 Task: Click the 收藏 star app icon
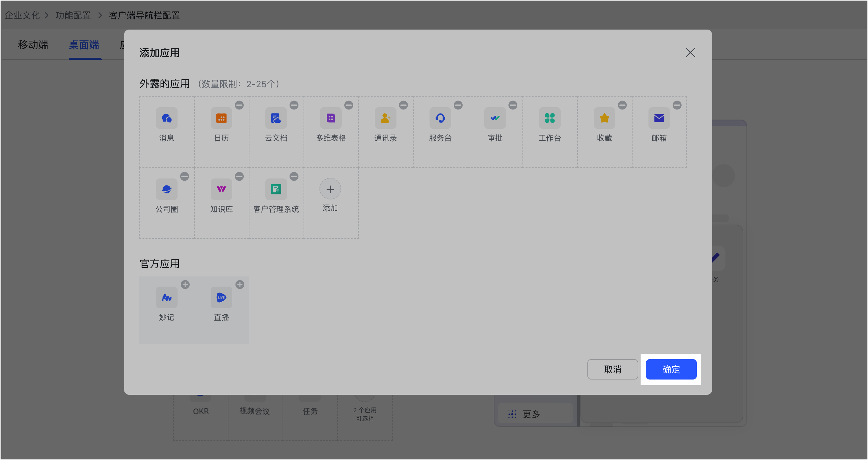tap(605, 118)
